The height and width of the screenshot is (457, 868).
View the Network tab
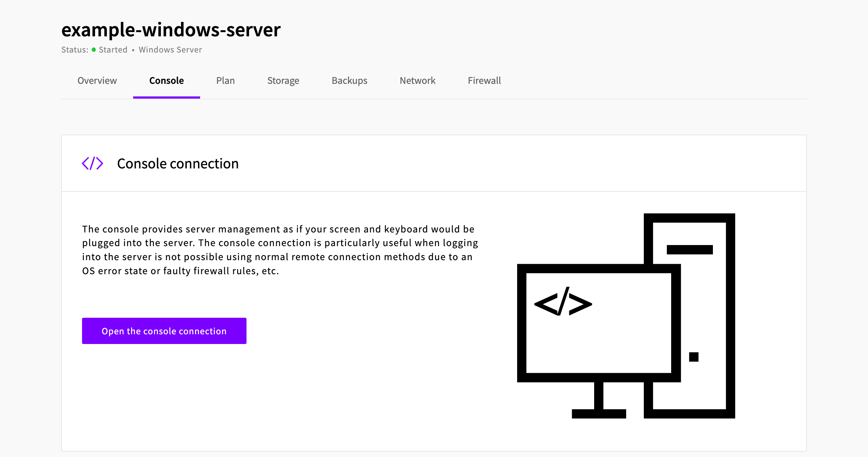click(x=417, y=81)
